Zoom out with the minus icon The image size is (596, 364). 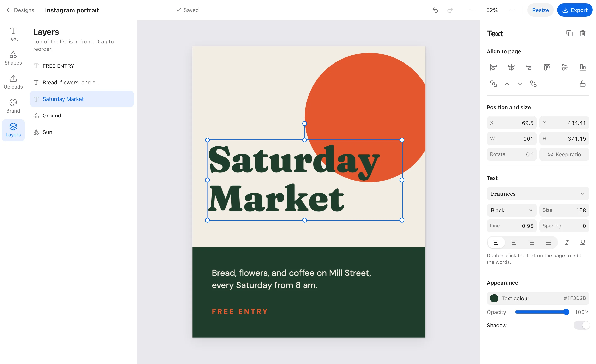472,10
